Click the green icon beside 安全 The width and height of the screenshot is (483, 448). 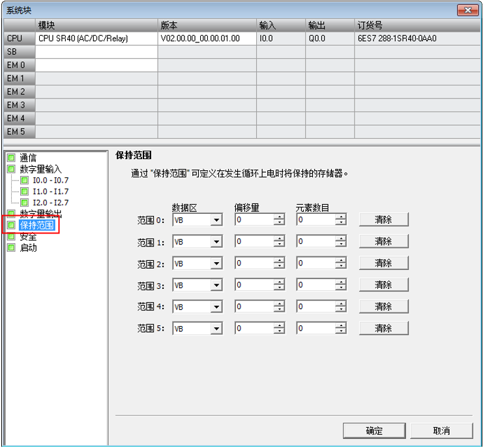coord(11,237)
